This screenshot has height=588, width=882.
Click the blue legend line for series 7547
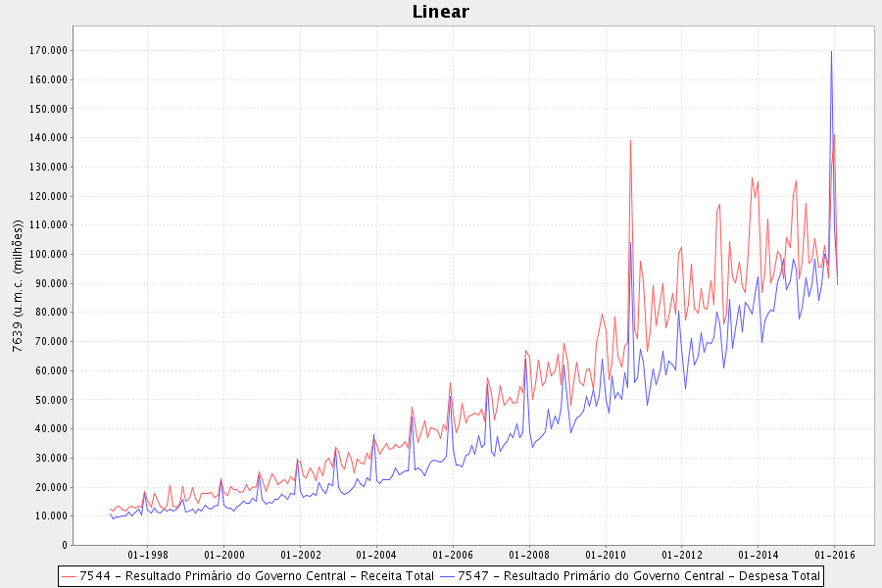(447, 577)
